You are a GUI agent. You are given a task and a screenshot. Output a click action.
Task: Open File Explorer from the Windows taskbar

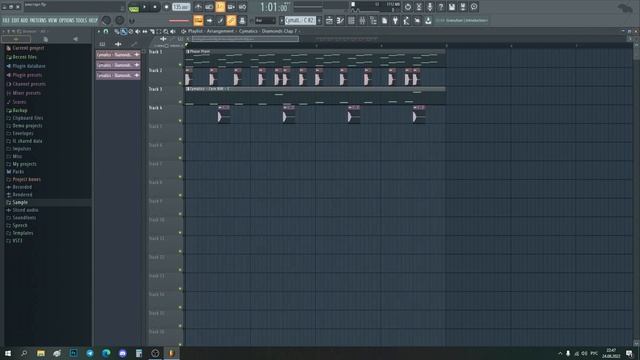coord(40,353)
